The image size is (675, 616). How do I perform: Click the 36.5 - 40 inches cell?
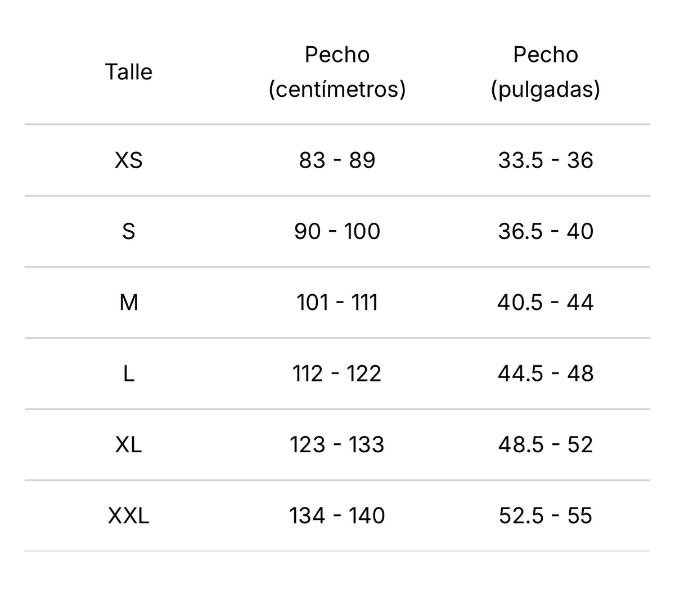click(546, 231)
